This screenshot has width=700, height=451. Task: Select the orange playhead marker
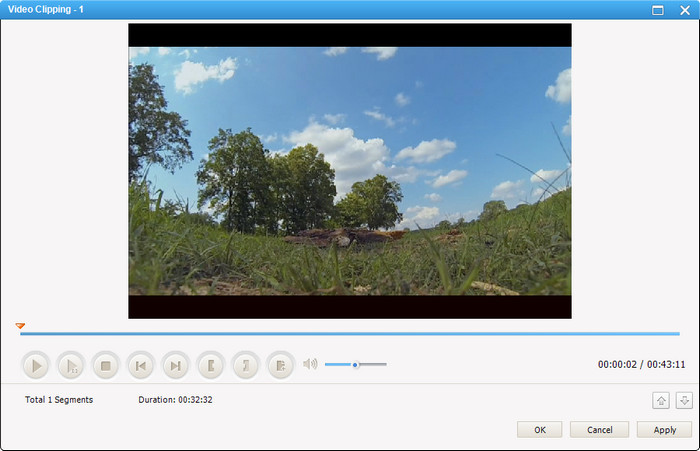(x=20, y=326)
